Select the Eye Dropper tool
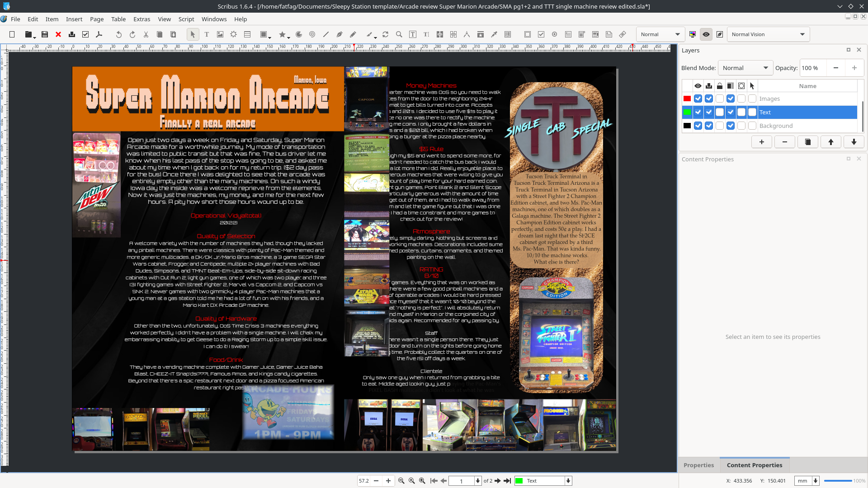The width and height of the screenshot is (868, 488). [494, 34]
